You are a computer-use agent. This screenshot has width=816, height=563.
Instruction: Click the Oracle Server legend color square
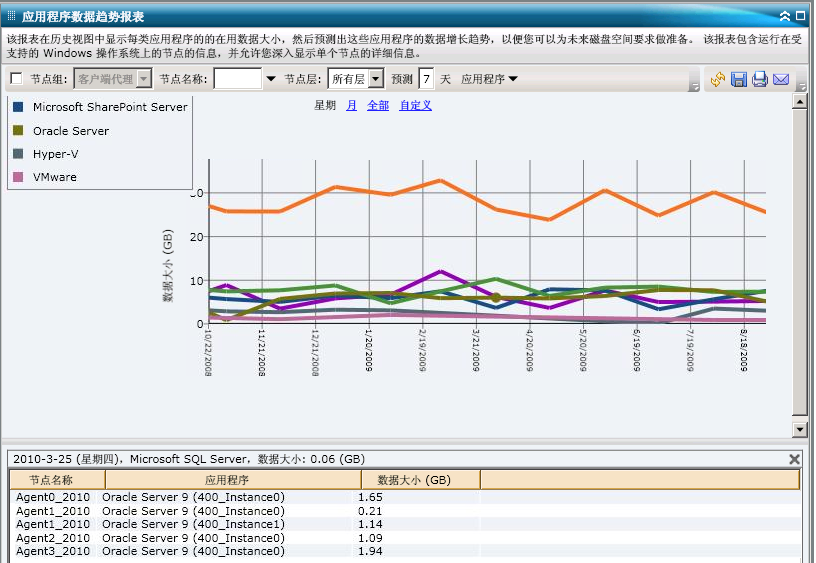tap(18, 131)
